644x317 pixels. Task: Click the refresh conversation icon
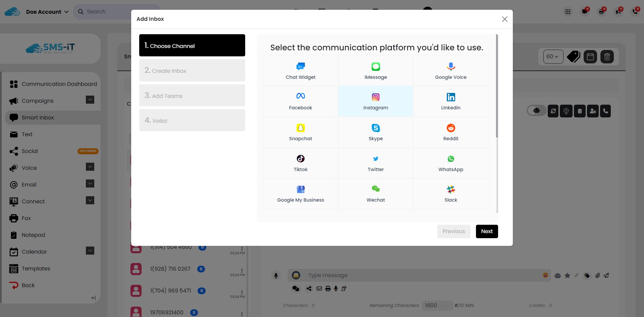[553, 111]
